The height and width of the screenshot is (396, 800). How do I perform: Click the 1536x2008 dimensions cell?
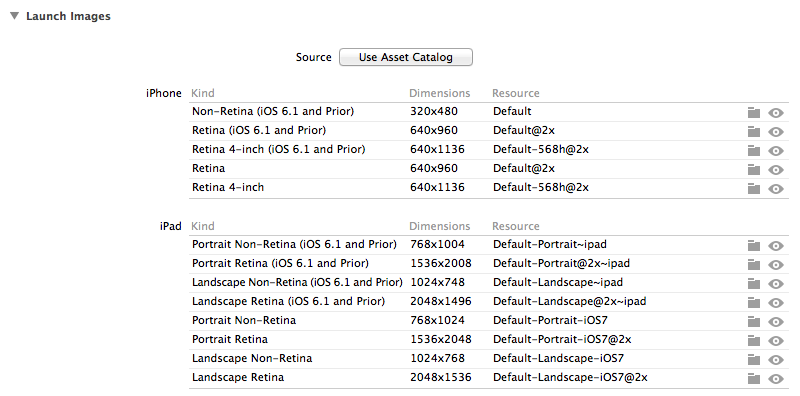pyautogui.click(x=441, y=263)
